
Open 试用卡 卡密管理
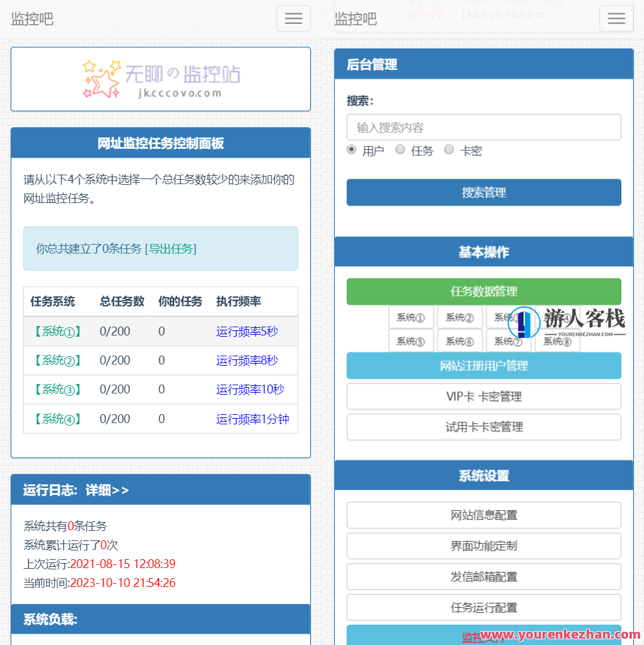point(483,427)
